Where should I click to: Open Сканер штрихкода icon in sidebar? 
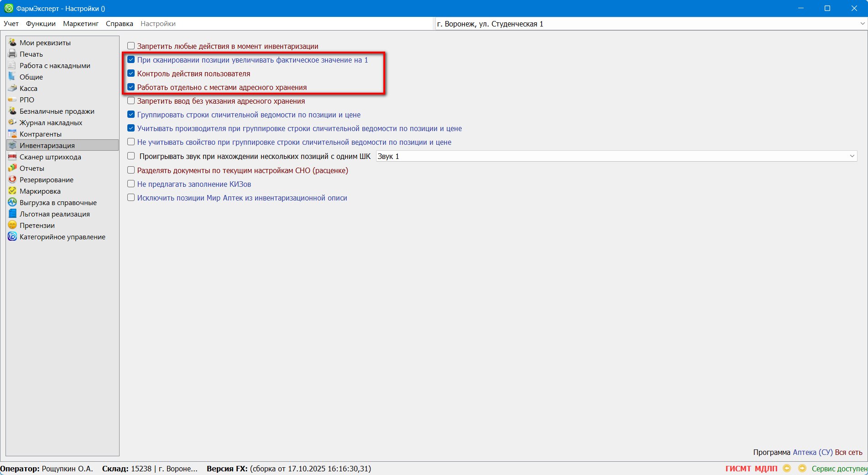[12, 157]
